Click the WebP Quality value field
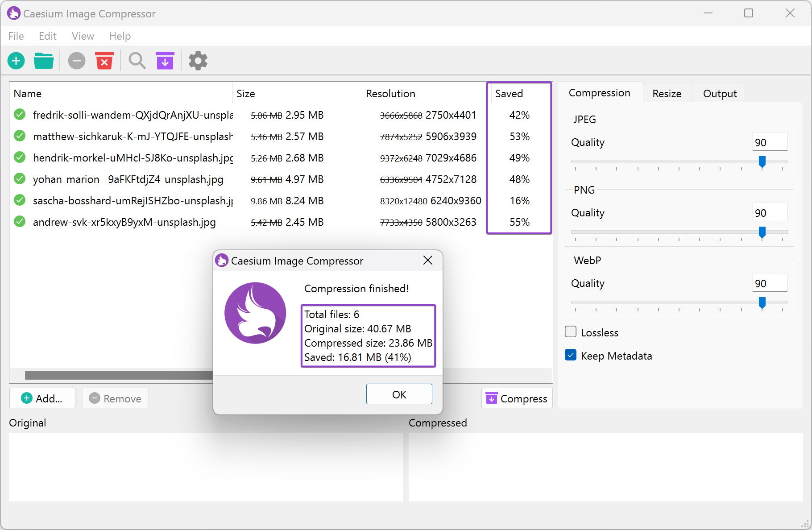The height and width of the screenshot is (530, 812). (770, 283)
